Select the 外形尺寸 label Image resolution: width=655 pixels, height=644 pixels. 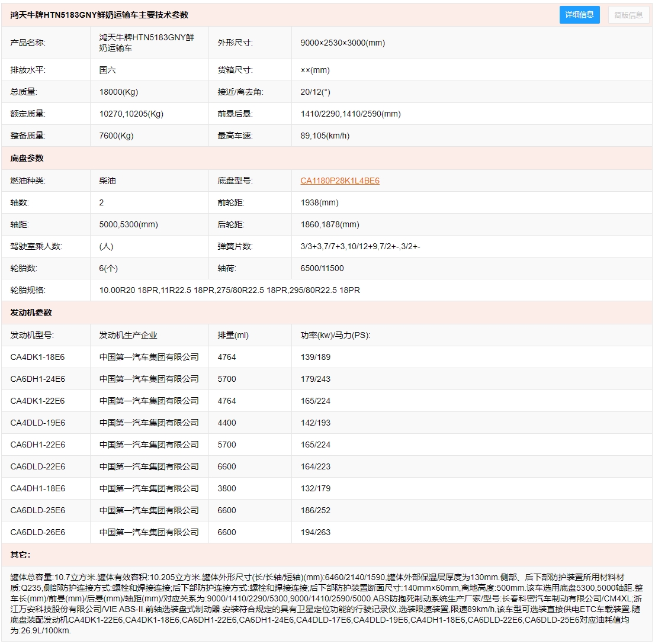click(x=235, y=43)
